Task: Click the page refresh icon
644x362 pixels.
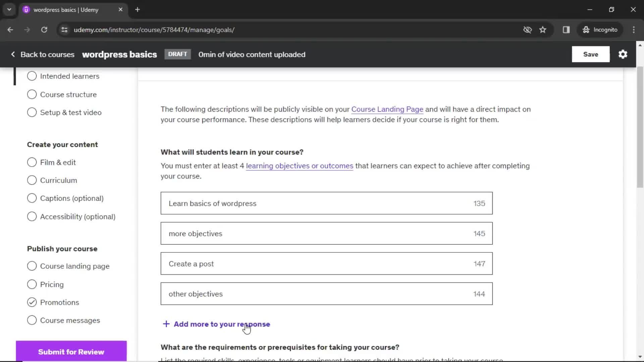Action: (44, 29)
